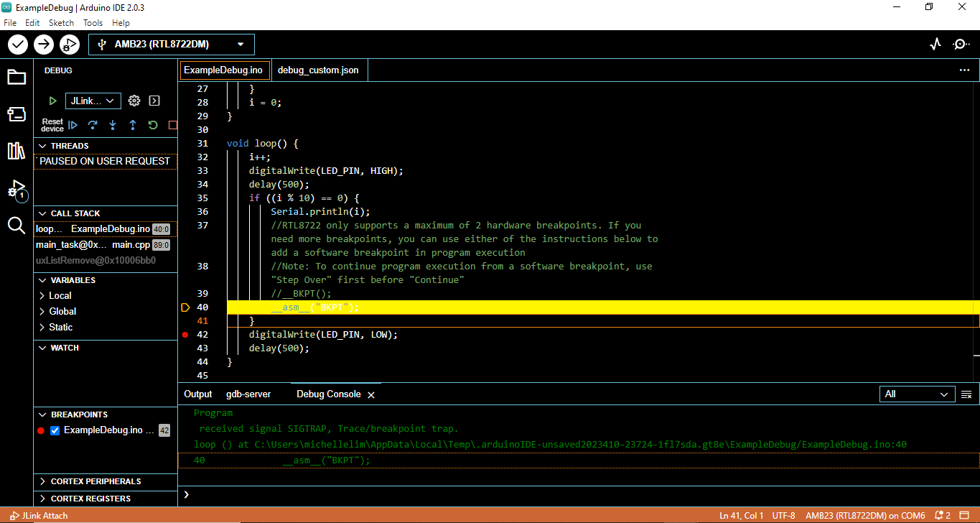
Task: Stop debugging with the red square icon
Action: tap(172, 125)
